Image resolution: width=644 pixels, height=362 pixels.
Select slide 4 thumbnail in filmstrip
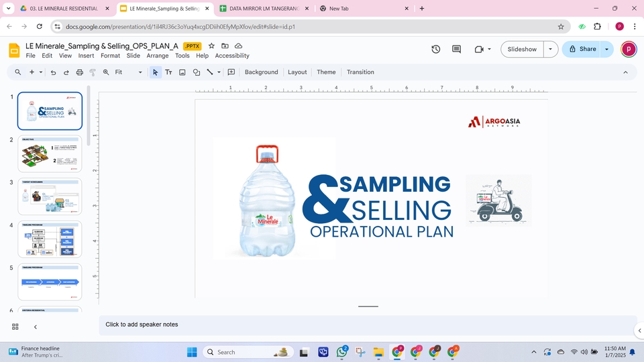coord(50,239)
